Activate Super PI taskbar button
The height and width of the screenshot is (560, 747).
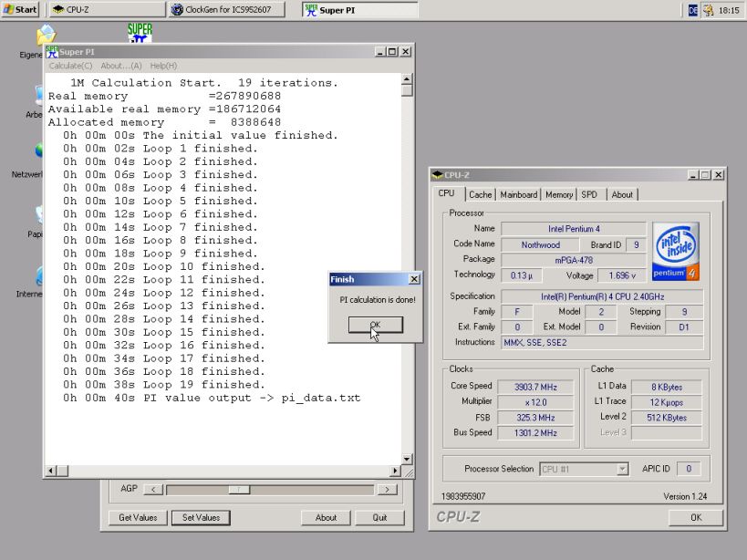pos(359,9)
